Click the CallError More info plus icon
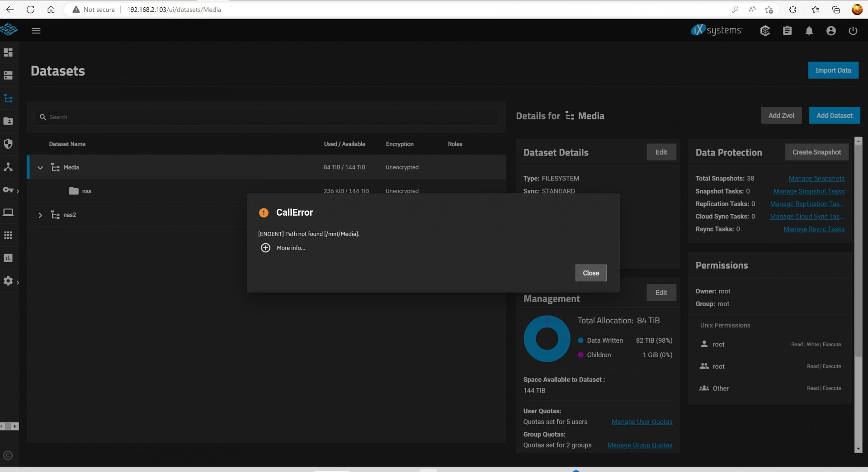Viewport: 868px width, 472px height. [265, 248]
